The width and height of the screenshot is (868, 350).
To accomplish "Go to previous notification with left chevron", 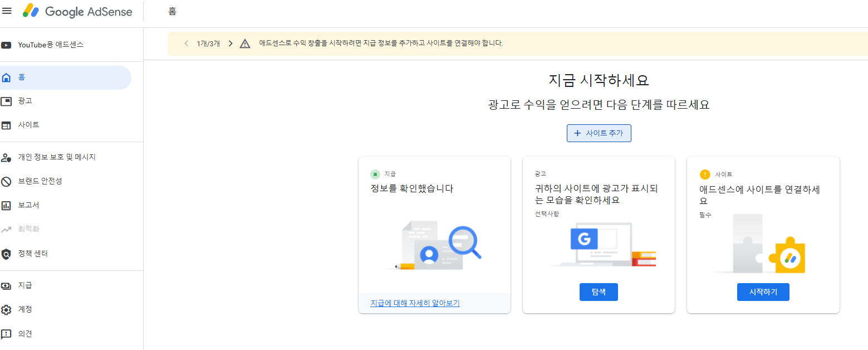I will tap(186, 43).
